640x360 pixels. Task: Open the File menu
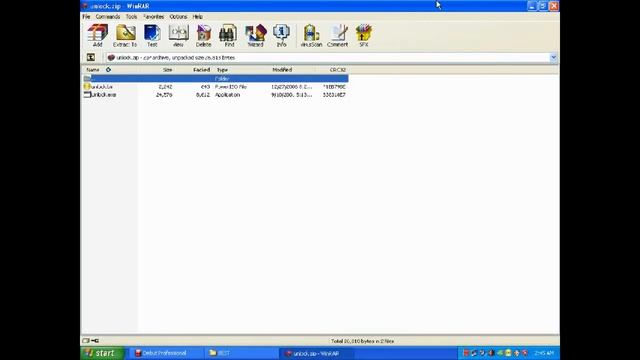pyautogui.click(x=86, y=17)
